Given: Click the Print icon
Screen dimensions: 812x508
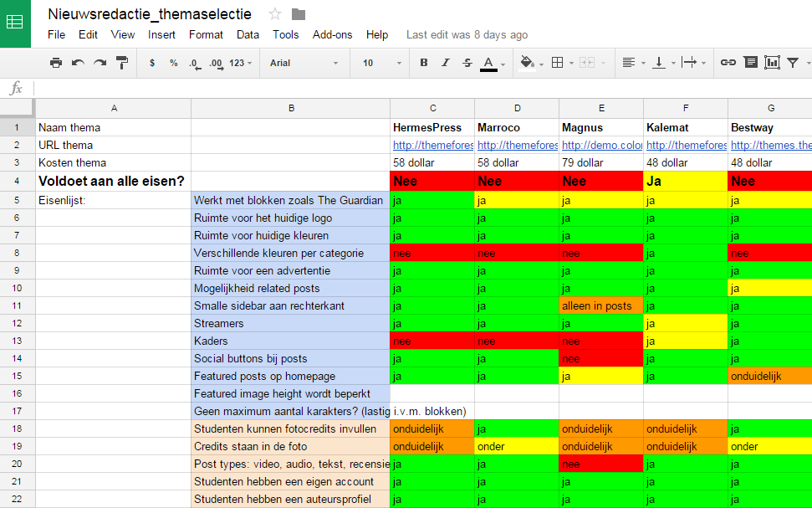Looking at the screenshot, I should (x=56, y=63).
